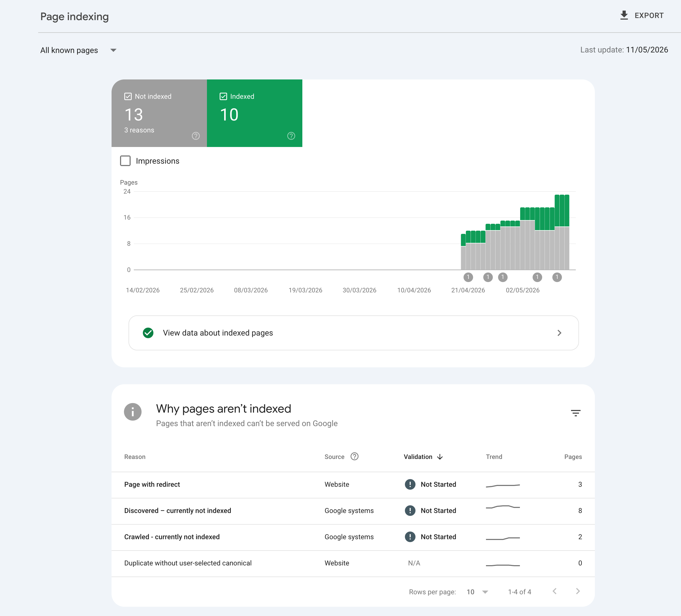Enable the Impressions checkbox
This screenshot has width=681, height=616.
[x=125, y=161]
